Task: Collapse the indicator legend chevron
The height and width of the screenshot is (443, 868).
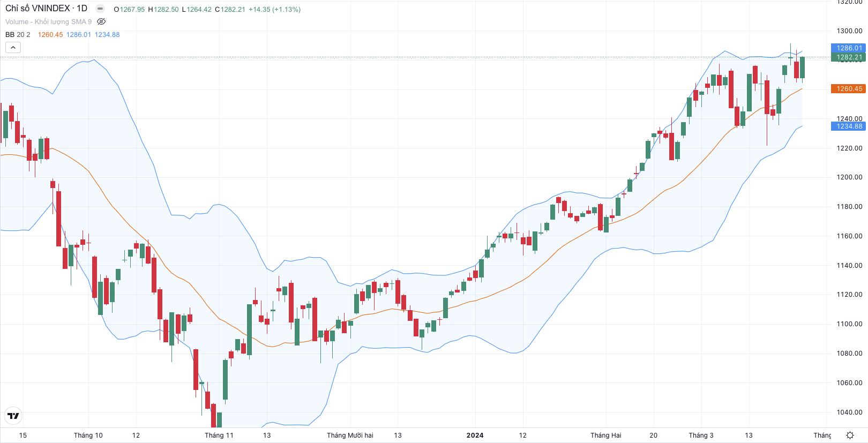Action: (x=13, y=48)
